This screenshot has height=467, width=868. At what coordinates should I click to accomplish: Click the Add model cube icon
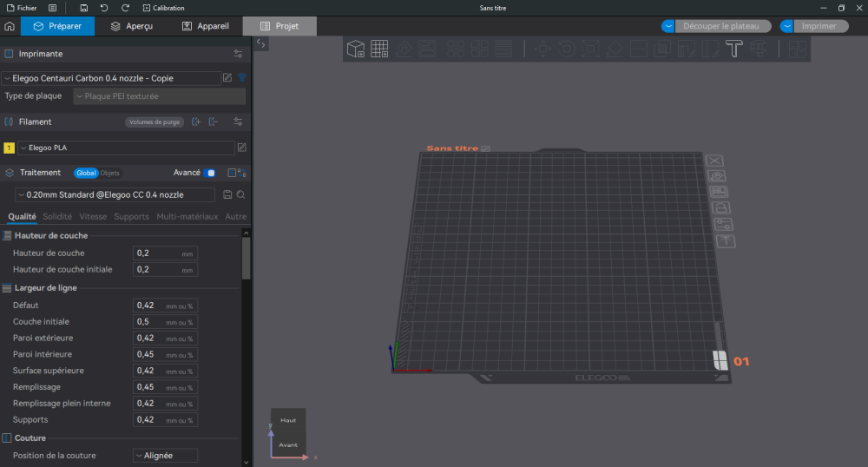pyautogui.click(x=356, y=49)
